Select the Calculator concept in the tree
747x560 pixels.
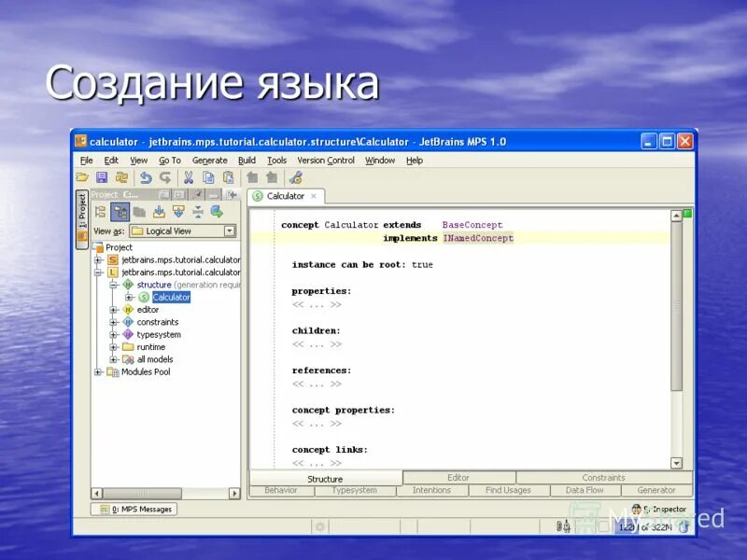[170, 297]
